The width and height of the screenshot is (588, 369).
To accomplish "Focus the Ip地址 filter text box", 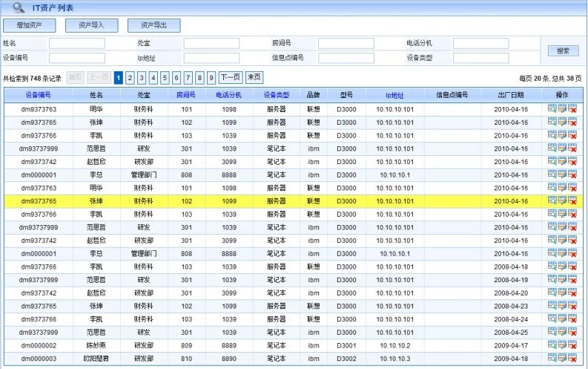I will pyautogui.click(x=211, y=58).
